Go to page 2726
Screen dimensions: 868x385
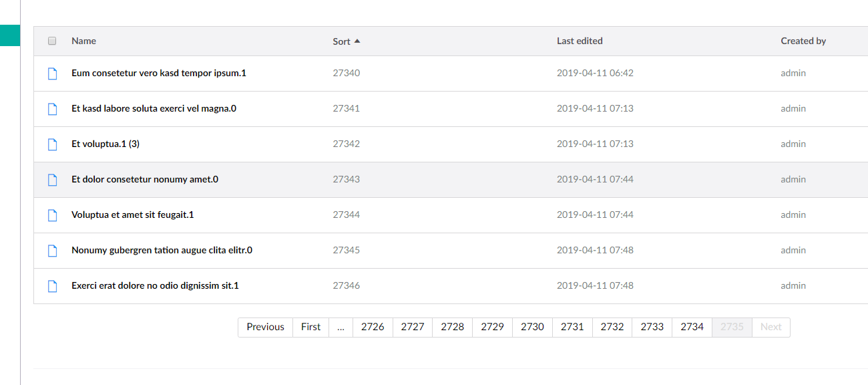(x=373, y=327)
